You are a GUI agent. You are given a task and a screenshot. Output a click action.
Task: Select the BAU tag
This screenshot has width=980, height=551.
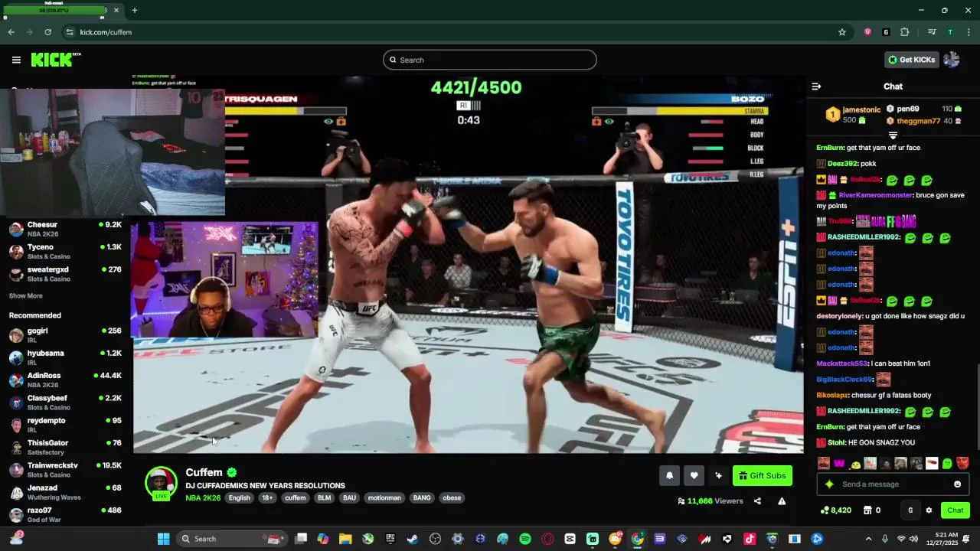pos(350,497)
